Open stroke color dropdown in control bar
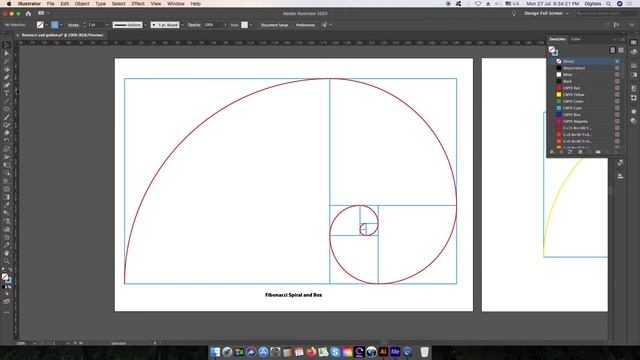Screen dimensions: 640x360 [x=61, y=25]
